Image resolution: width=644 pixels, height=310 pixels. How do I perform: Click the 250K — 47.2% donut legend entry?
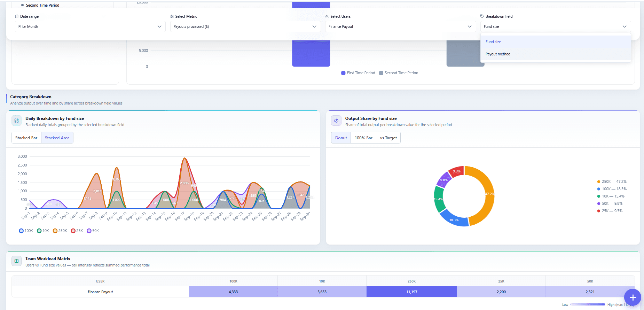pyautogui.click(x=612, y=181)
